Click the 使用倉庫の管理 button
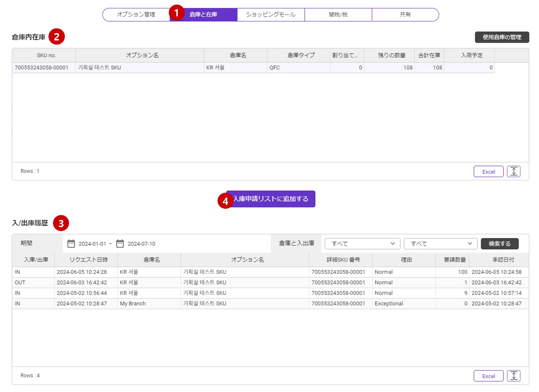Viewport: 539px width, 392px height. pos(502,37)
